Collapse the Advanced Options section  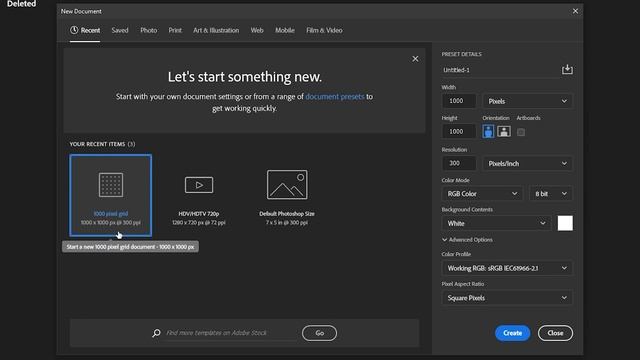click(x=467, y=240)
